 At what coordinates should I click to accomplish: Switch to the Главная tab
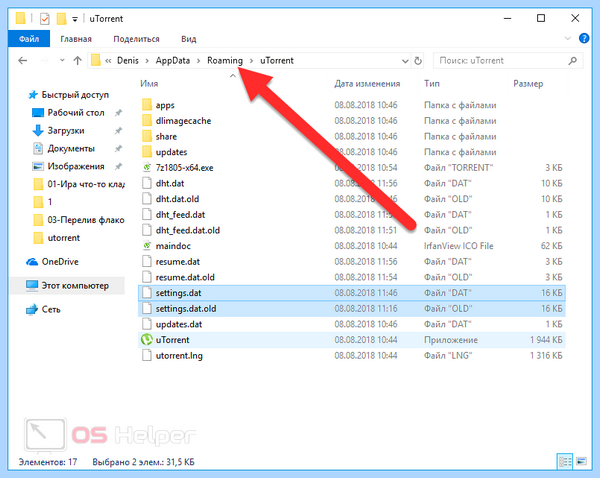coord(76,39)
